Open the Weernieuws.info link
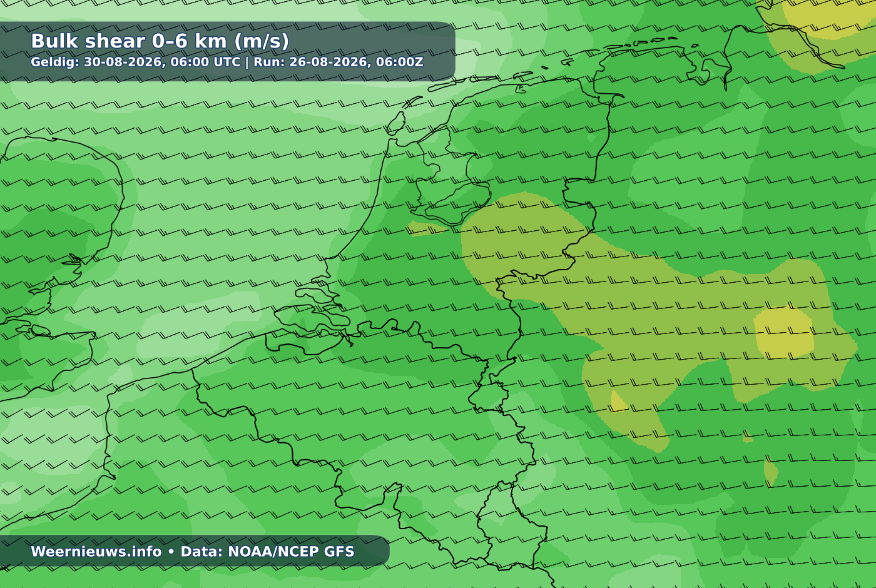Viewport: 876px width, 588px height. click(x=96, y=552)
